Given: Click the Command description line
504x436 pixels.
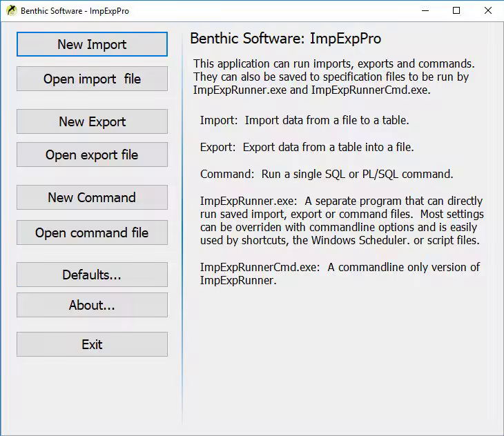Looking at the screenshot, I should [x=326, y=174].
